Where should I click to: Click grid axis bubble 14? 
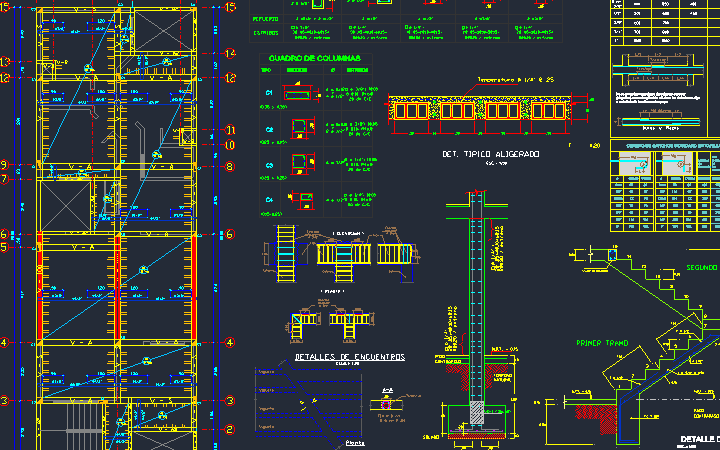point(230,54)
